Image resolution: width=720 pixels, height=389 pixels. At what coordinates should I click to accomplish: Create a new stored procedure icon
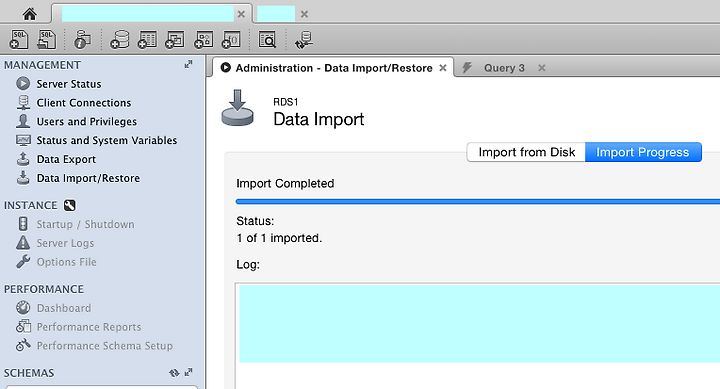click(203, 39)
